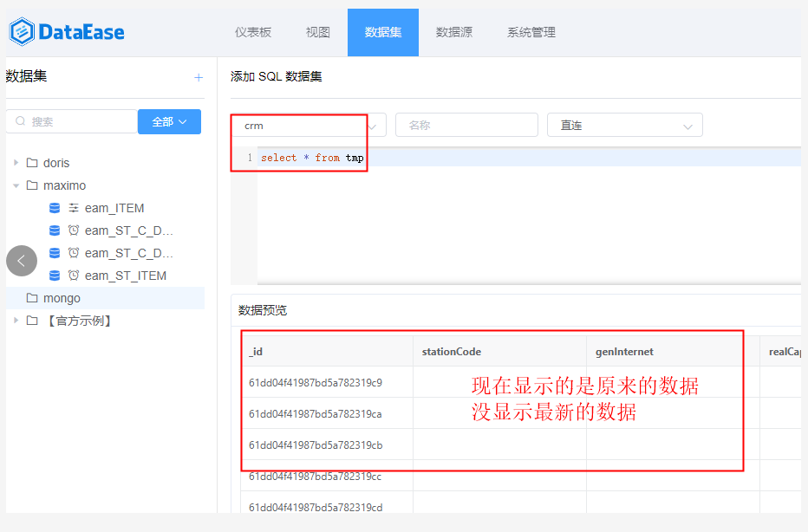Click the mongo folder icon
This screenshot has width=808, height=532.
point(32,298)
